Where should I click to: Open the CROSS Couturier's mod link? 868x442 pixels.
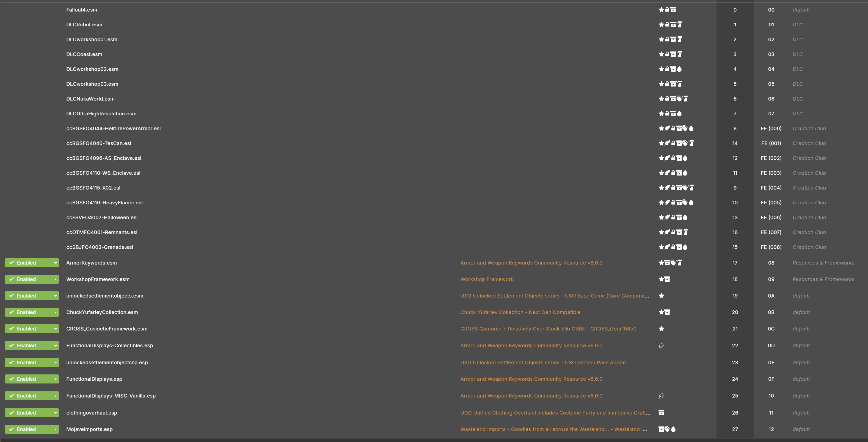click(548, 329)
